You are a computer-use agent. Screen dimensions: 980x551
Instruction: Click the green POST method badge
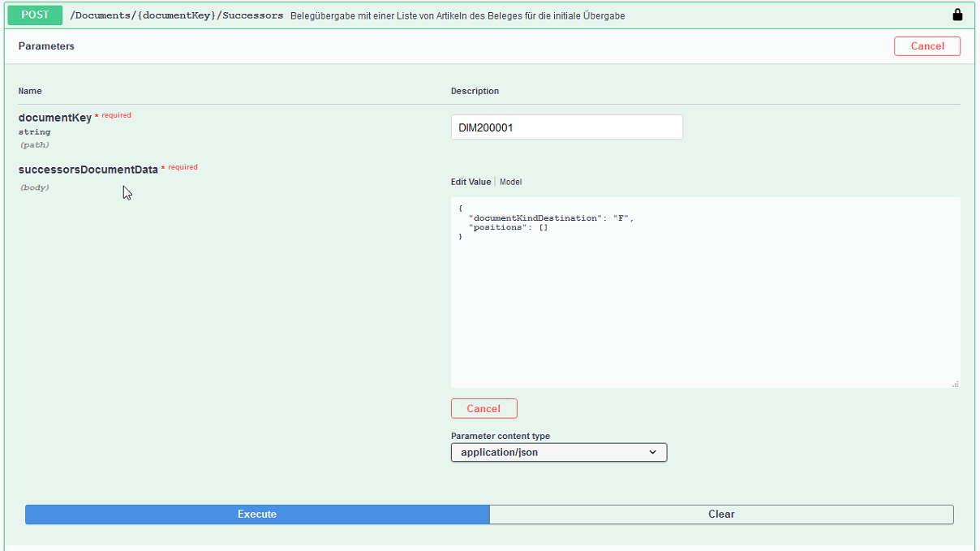pyautogui.click(x=34, y=15)
